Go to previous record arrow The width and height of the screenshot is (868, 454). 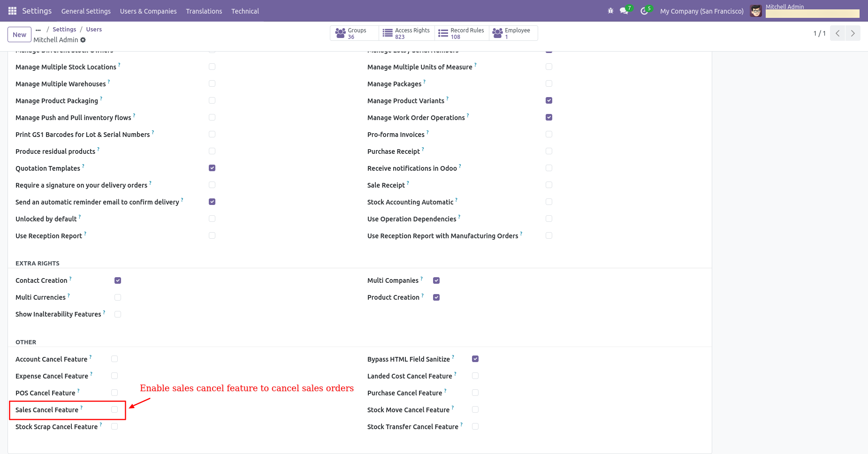[x=838, y=33]
